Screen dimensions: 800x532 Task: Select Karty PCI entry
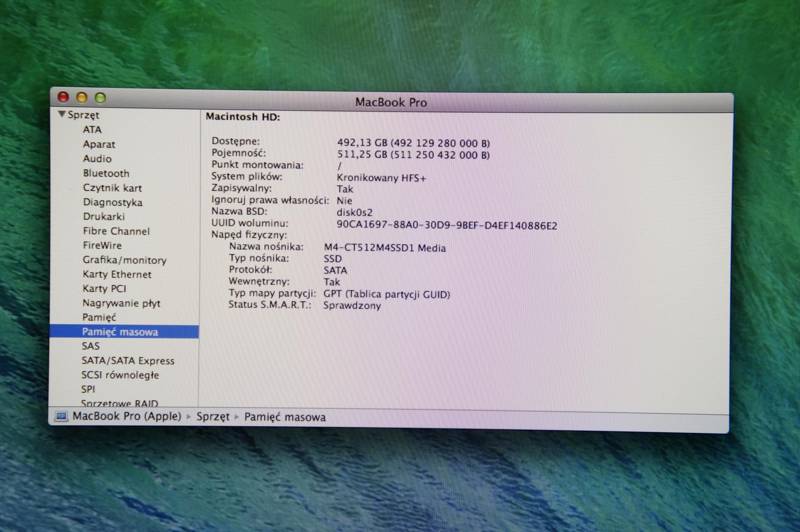click(104, 289)
